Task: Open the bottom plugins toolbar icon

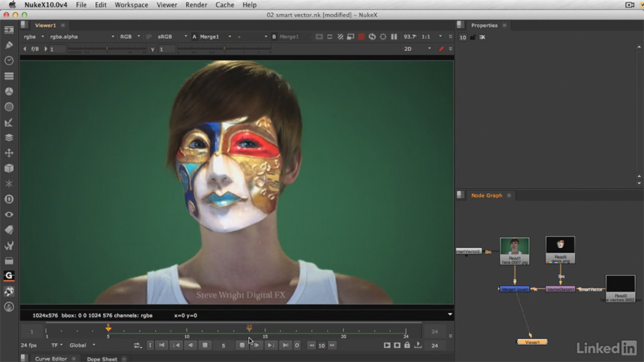Action: click(9, 306)
